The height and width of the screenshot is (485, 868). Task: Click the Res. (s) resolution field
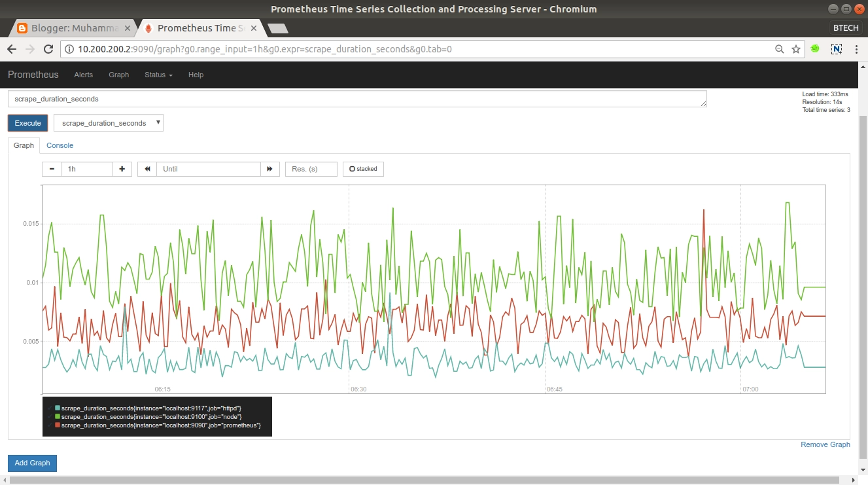click(311, 169)
